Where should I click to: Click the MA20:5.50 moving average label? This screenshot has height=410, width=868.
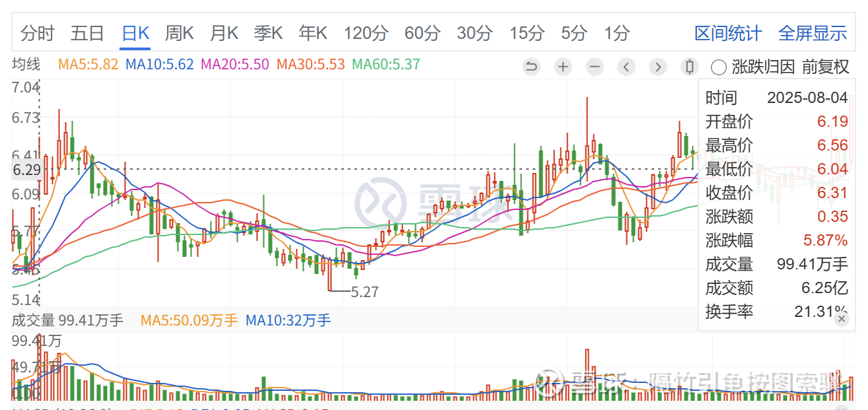pyautogui.click(x=235, y=65)
